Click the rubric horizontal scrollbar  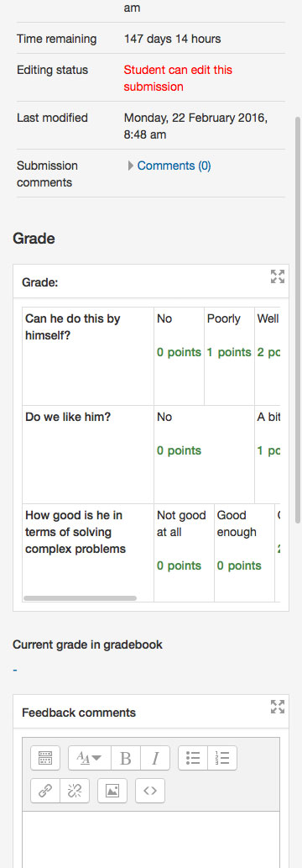coord(81,598)
